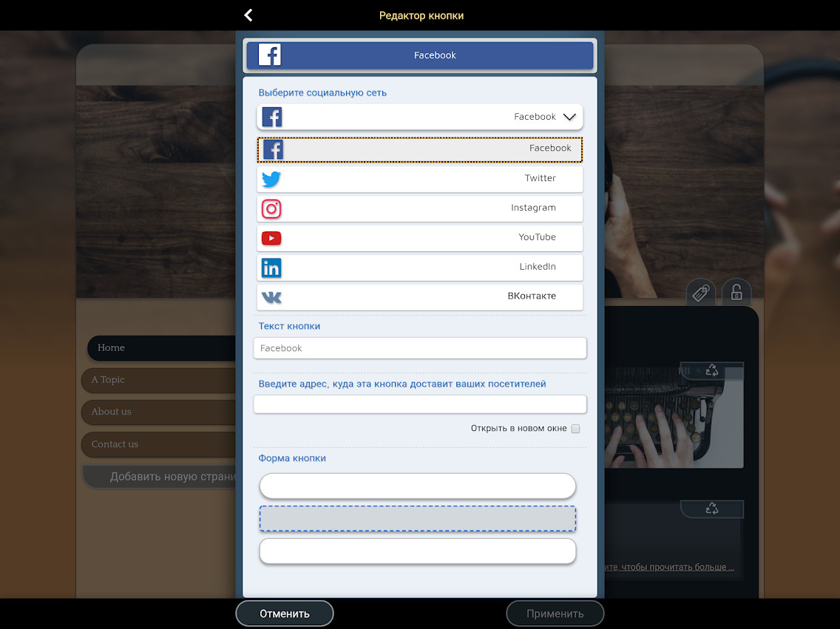Follow the "чтобы прочитать больше" link
The height and width of the screenshot is (629, 840).
click(x=669, y=567)
